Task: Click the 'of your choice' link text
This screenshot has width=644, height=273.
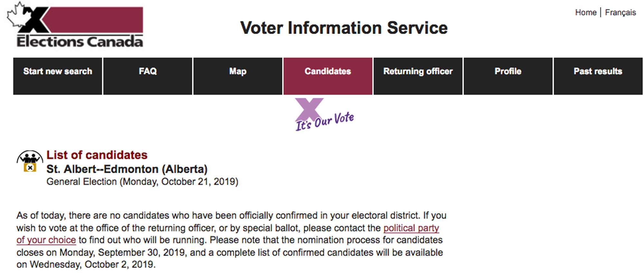Action: (x=46, y=240)
